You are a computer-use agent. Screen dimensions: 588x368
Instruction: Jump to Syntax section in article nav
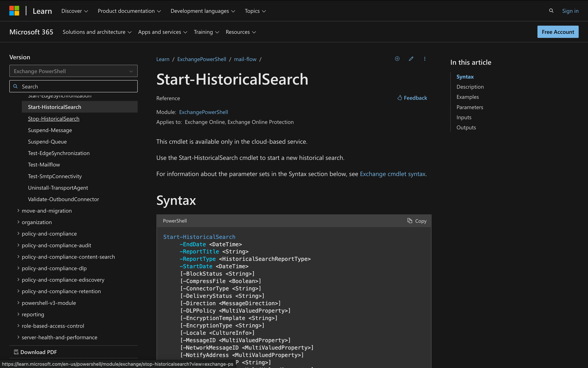(x=465, y=77)
